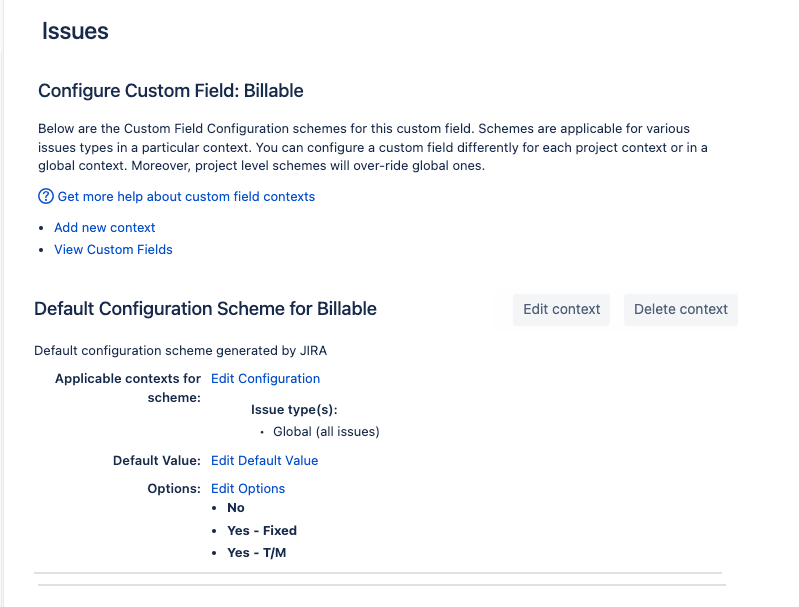Viewport: 799px width, 607px height.
Task: Click the 'Configure Custom Field: Billable' heading
Action: point(171,91)
